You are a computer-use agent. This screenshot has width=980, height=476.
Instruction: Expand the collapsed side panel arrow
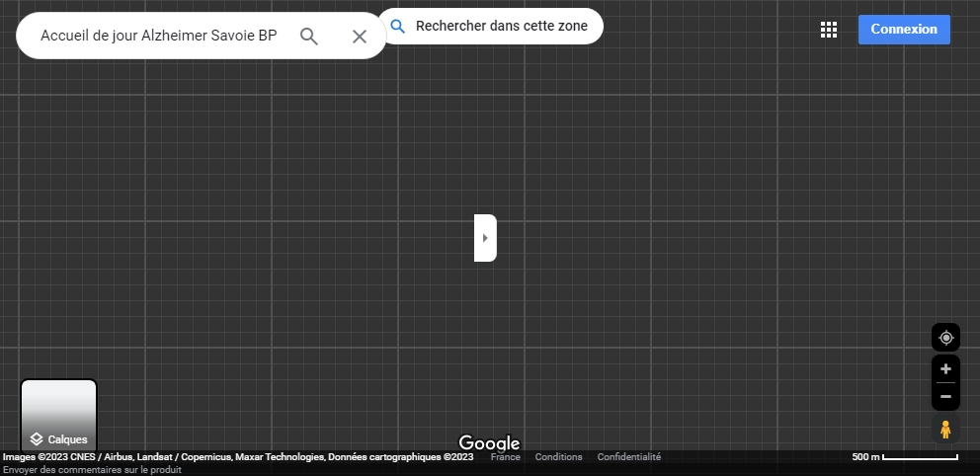pyautogui.click(x=485, y=238)
